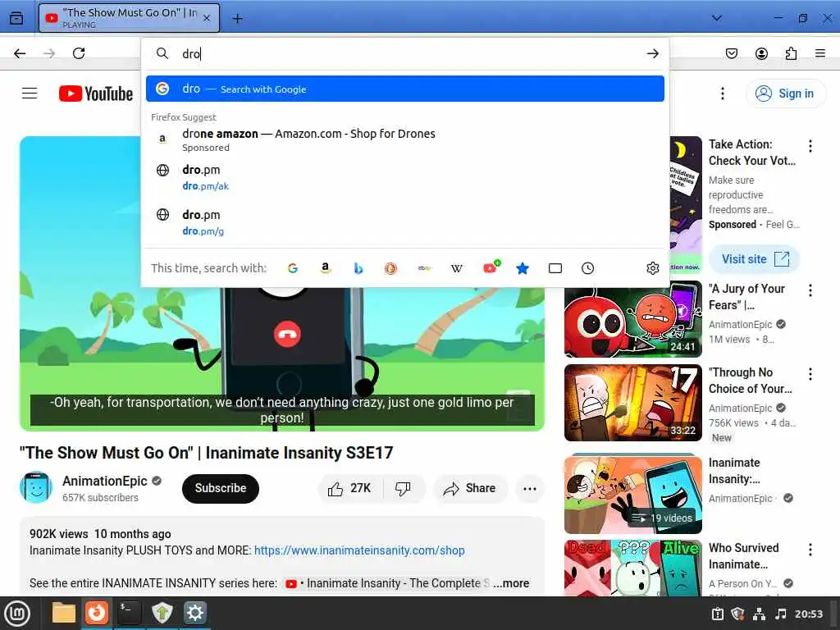The width and height of the screenshot is (840, 630).
Task: Open the network tray icon
Action: click(x=759, y=614)
